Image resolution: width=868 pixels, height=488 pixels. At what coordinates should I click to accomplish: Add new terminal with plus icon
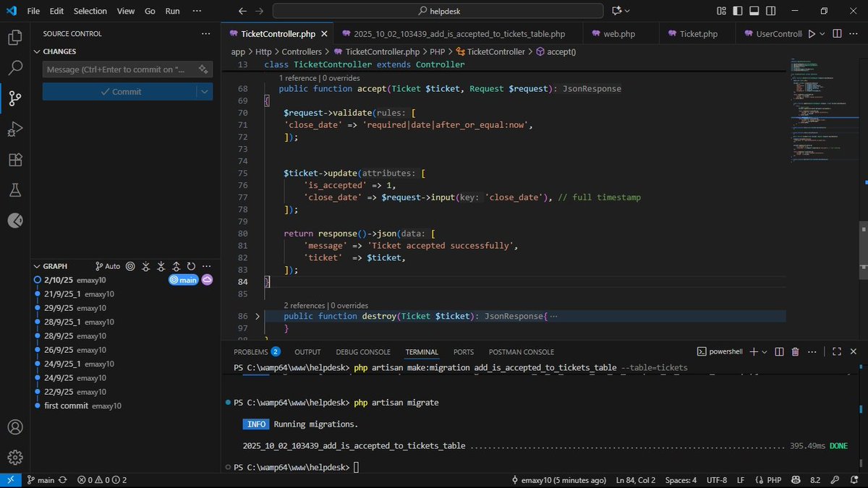[x=753, y=351]
